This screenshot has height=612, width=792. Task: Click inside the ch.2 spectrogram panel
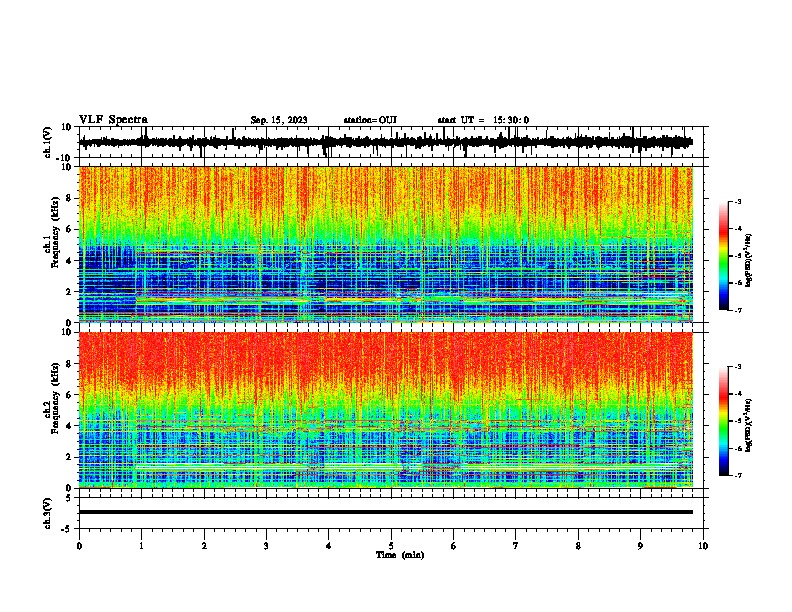pyautogui.click(x=386, y=410)
